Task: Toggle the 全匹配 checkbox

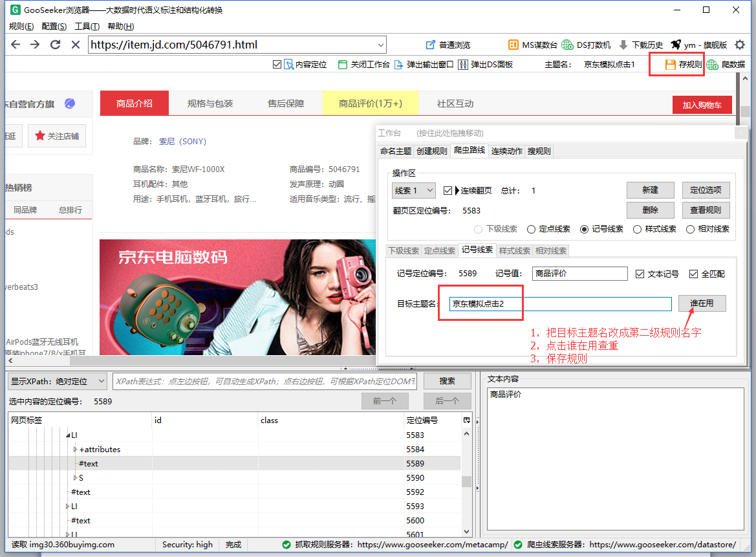Action: 693,274
